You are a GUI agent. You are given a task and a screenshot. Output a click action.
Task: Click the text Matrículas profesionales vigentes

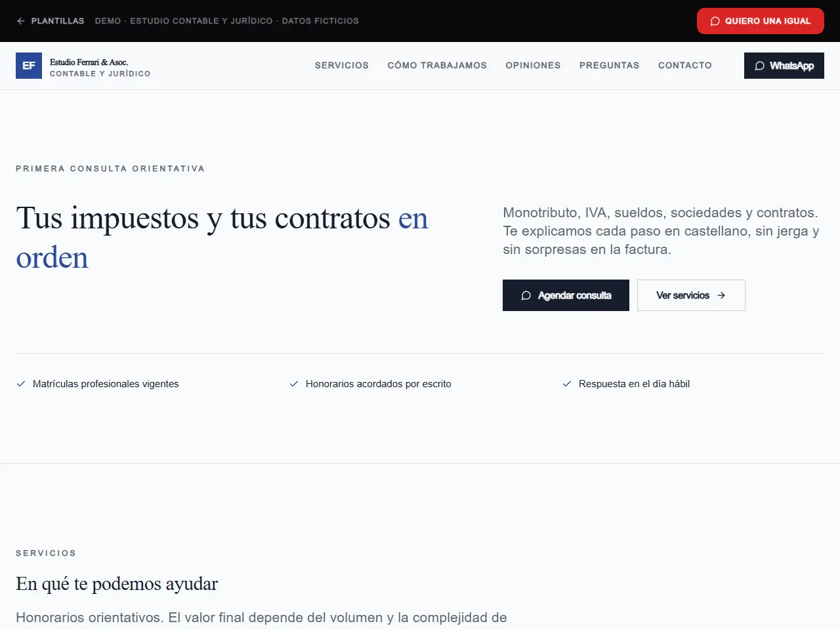pos(106,384)
